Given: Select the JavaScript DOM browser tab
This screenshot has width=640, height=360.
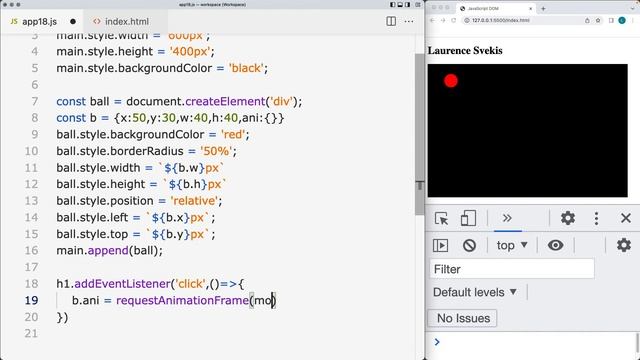Looking at the screenshot, I should (x=496, y=8).
